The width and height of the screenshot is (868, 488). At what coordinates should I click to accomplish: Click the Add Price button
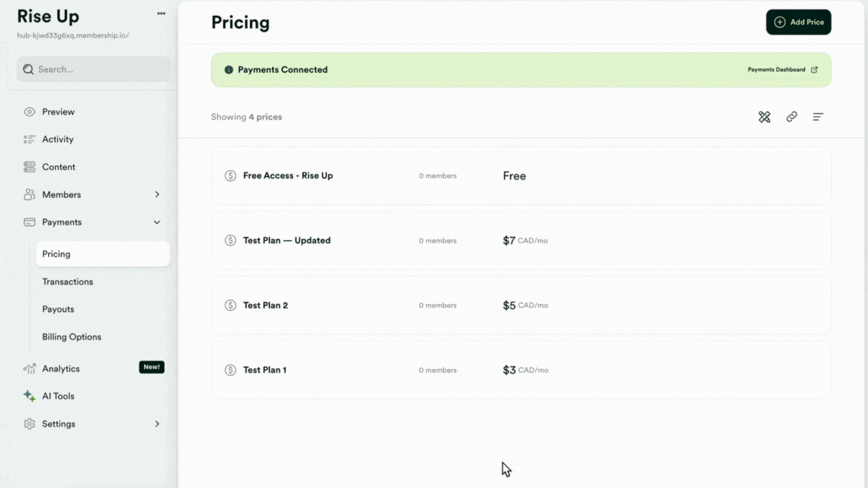pyautogui.click(x=798, y=22)
